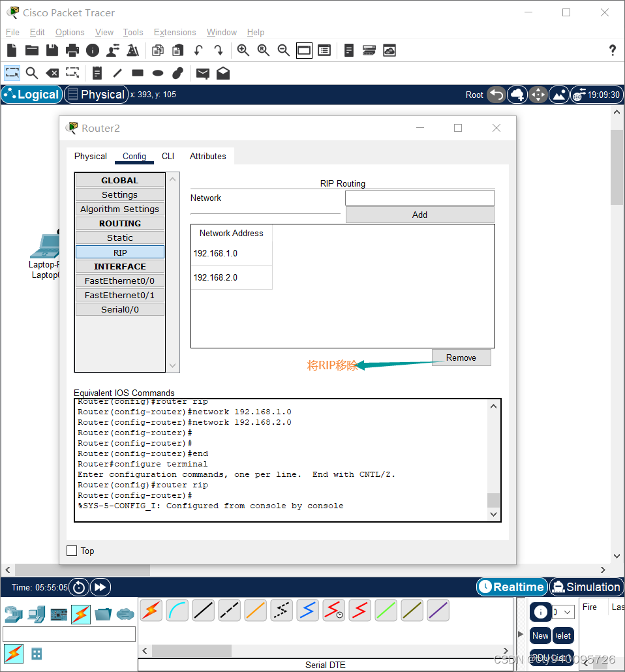Expand PDU list panel side arrow
This screenshot has width=625, height=672.
click(521, 634)
